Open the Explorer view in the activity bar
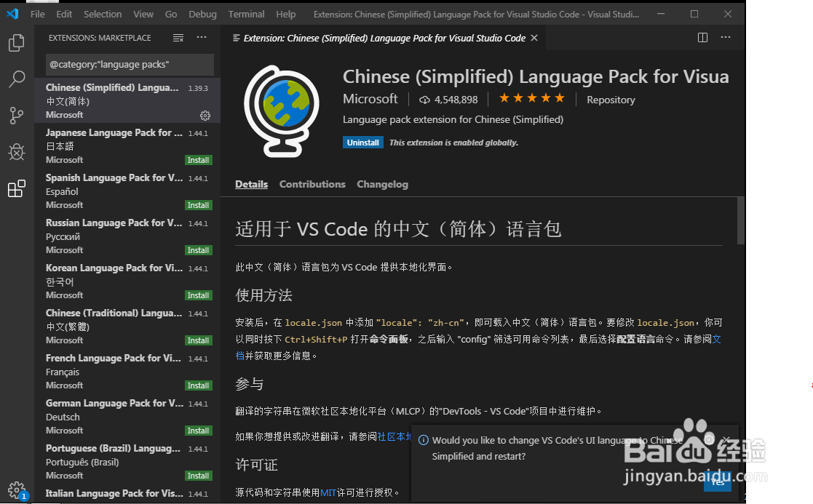The image size is (813, 504). click(x=16, y=44)
